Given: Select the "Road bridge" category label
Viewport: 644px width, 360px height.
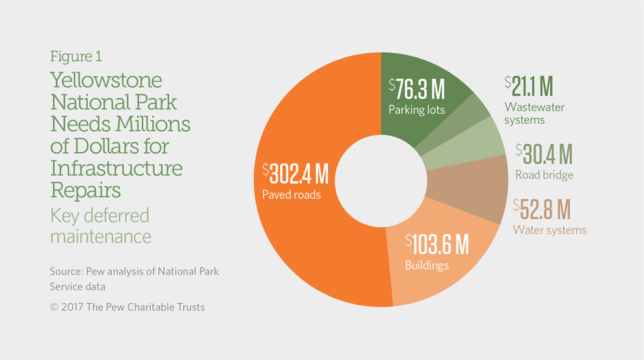Looking at the screenshot, I should click(544, 174).
